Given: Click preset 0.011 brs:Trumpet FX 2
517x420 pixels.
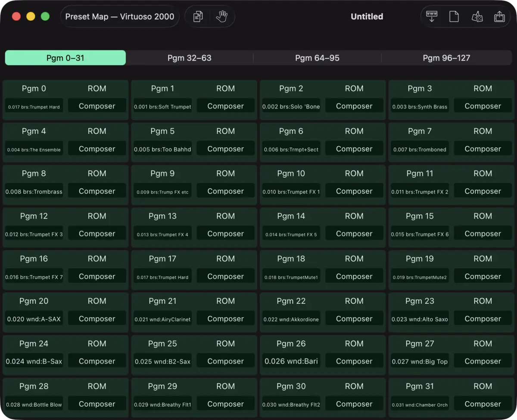Looking at the screenshot, I should click(420, 191).
